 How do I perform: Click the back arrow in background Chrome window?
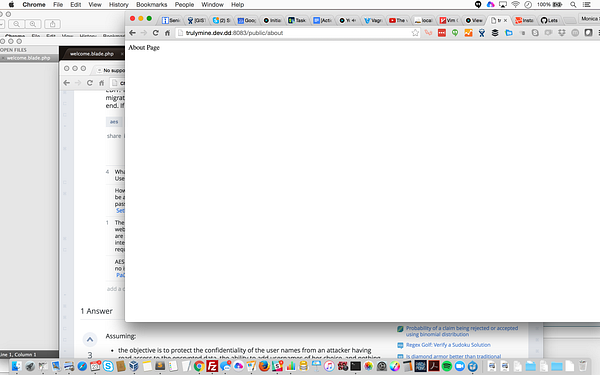(67, 83)
